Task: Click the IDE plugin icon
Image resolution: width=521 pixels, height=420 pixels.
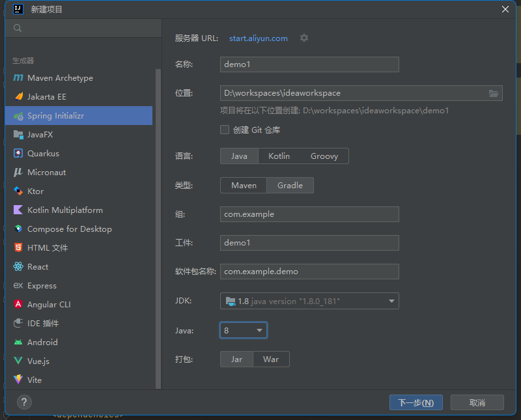Action: click(18, 324)
